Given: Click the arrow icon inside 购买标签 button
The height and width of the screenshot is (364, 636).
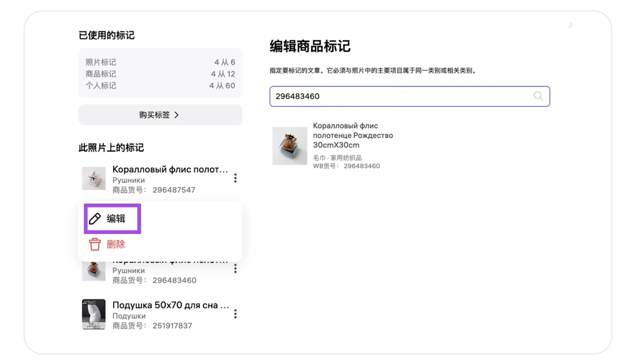Looking at the screenshot, I should click(177, 115).
